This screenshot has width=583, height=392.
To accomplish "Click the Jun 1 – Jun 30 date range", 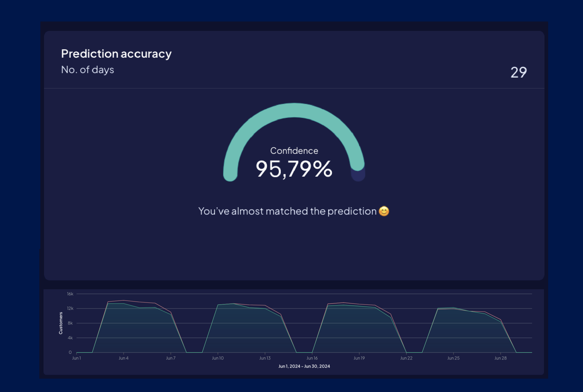I will coord(304,366).
